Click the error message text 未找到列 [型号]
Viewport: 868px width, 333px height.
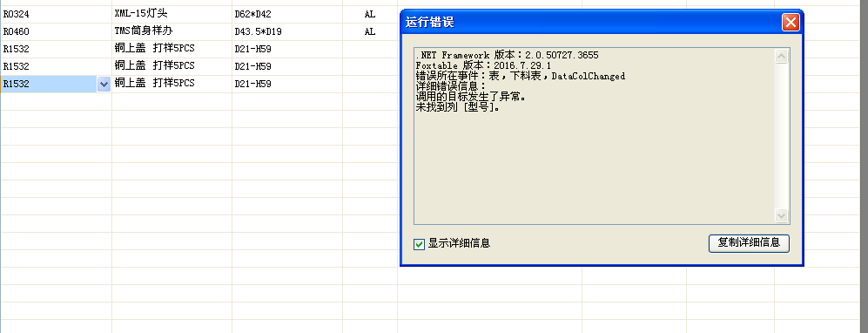coord(458,107)
